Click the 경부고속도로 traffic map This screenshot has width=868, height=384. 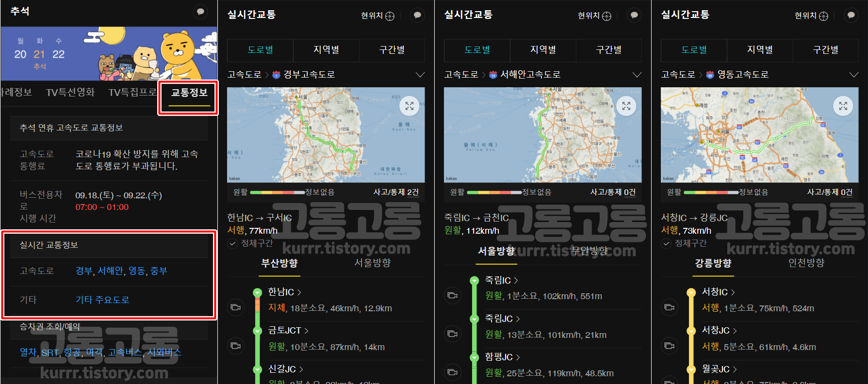point(326,135)
